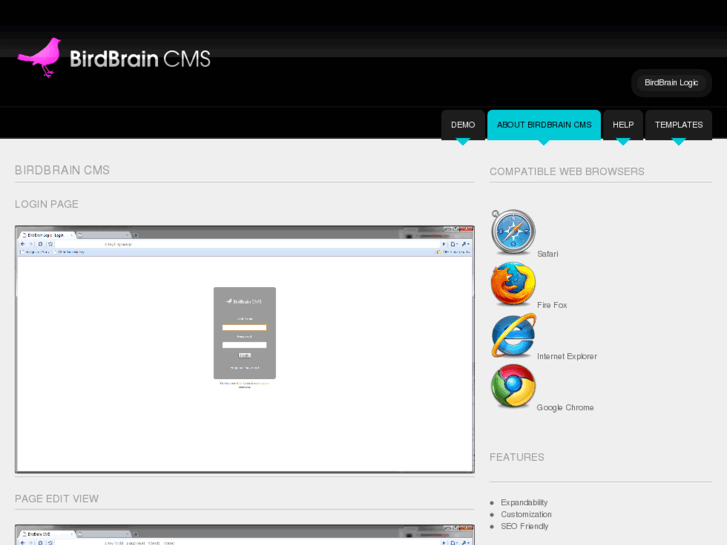Go to the HELP tab

pos(623,125)
